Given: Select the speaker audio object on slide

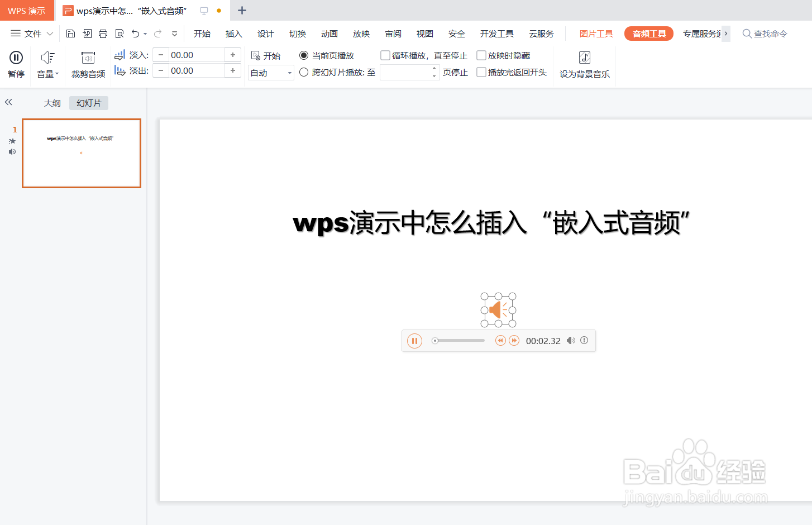Looking at the screenshot, I should tap(498, 310).
